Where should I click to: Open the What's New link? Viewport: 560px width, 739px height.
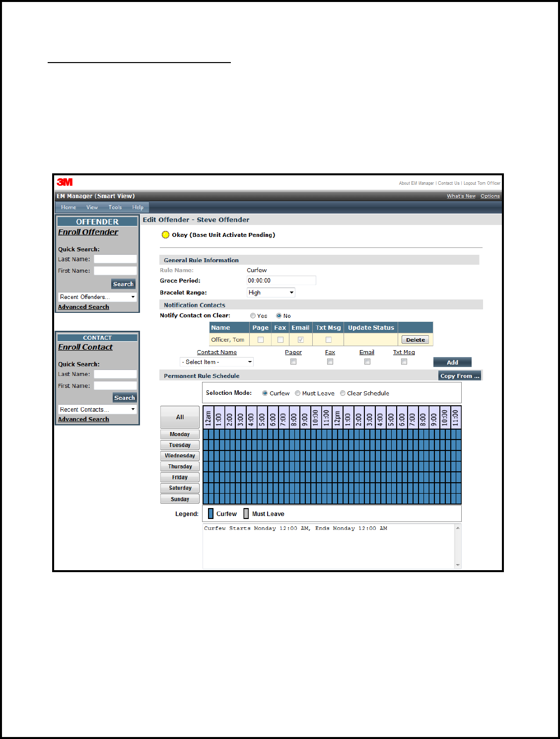(461, 196)
